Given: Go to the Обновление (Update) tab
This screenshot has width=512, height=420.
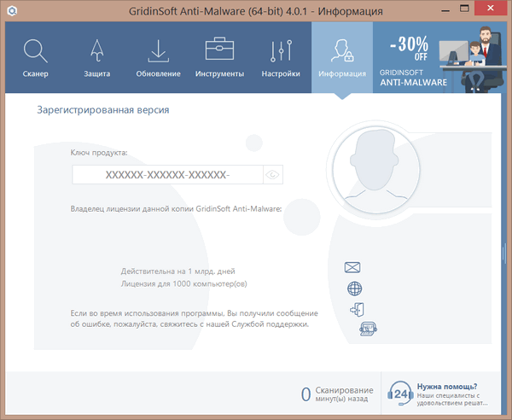Looking at the screenshot, I should (x=159, y=57).
